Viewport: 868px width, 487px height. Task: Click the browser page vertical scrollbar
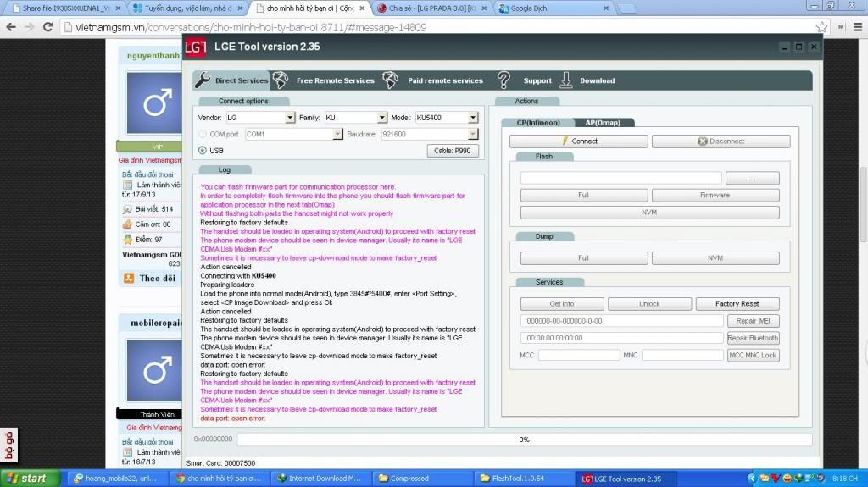[864, 203]
